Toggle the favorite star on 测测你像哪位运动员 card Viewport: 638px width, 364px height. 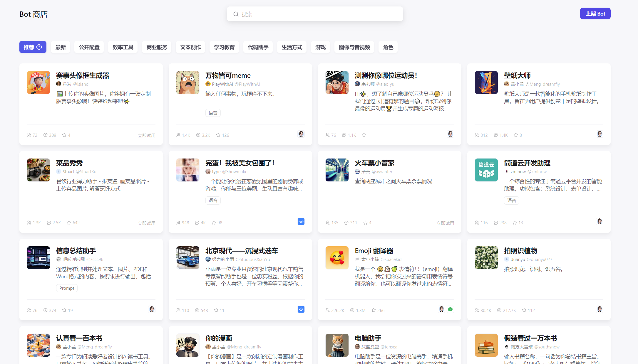pos(364,135)
